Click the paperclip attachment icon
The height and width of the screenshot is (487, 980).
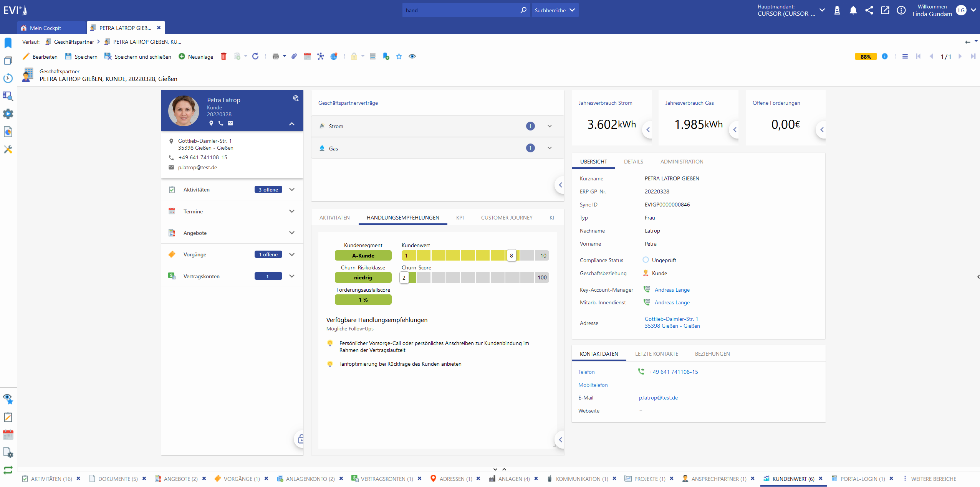click(294, 56)
